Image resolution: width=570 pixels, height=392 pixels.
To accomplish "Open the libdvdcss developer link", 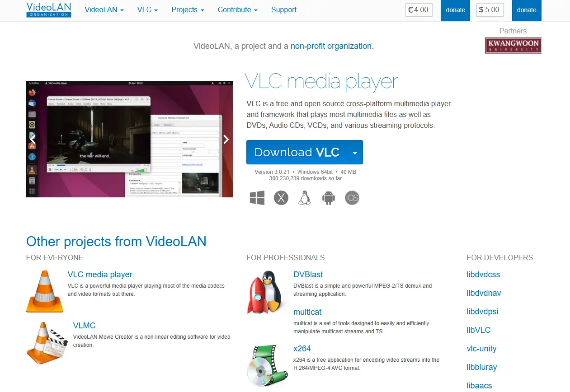I will (483, 275).
